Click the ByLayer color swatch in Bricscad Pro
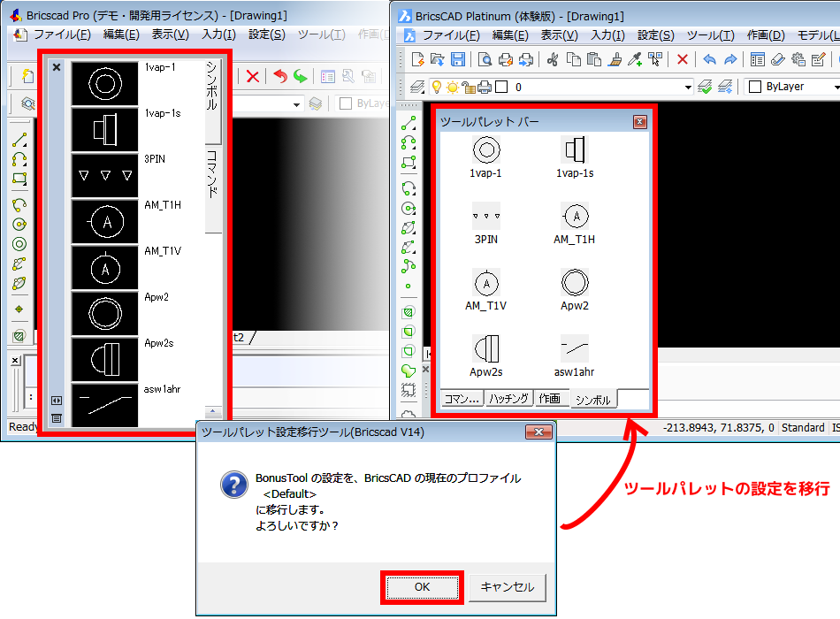This screenshot has width=840, height=619. (346, 103)
